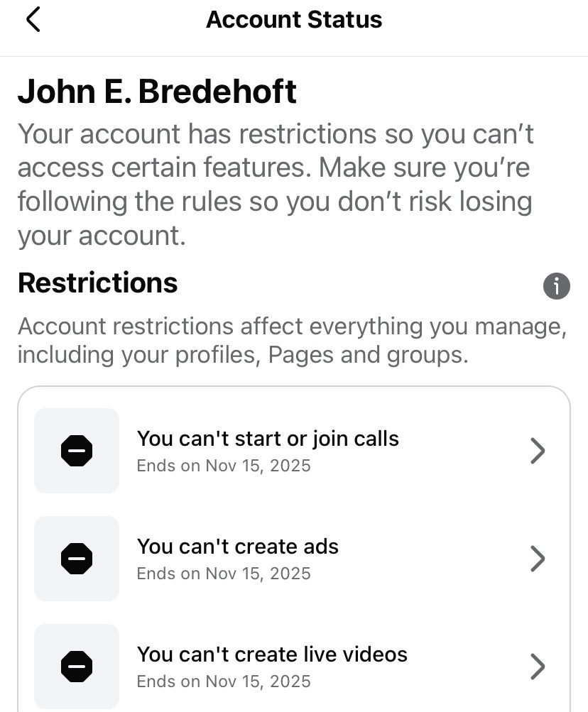Screen dimensions: 588x712
Task: Open "You can't start or join calls"
Action: [268, 439]
